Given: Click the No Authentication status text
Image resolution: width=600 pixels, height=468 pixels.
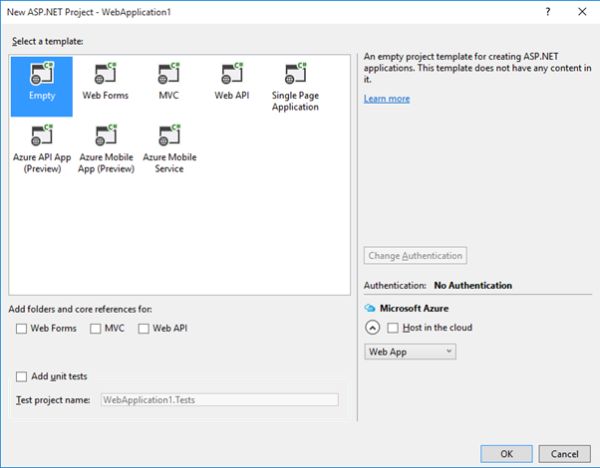Looking at the screenshot, I should click(x=473, y=285).
